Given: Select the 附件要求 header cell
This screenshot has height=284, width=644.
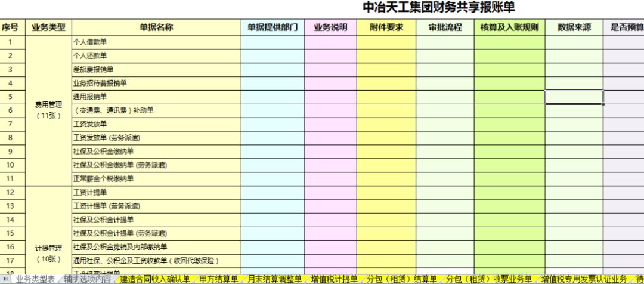Looking at the screenshot, I should pyautogui.click(x=386, y=27).
